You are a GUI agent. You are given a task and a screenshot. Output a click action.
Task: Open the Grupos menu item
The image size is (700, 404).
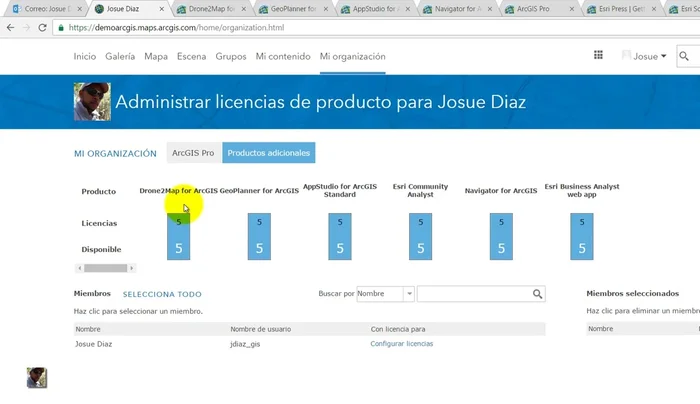(x=231, y=57)
